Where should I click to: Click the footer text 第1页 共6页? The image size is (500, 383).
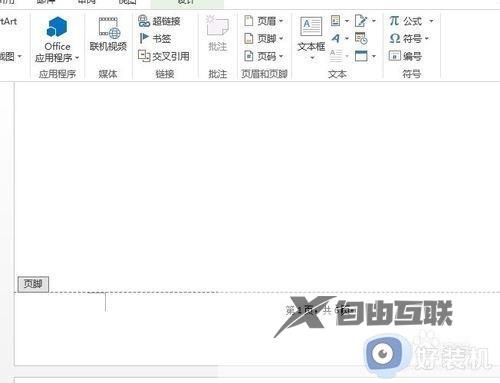[318, 311]
